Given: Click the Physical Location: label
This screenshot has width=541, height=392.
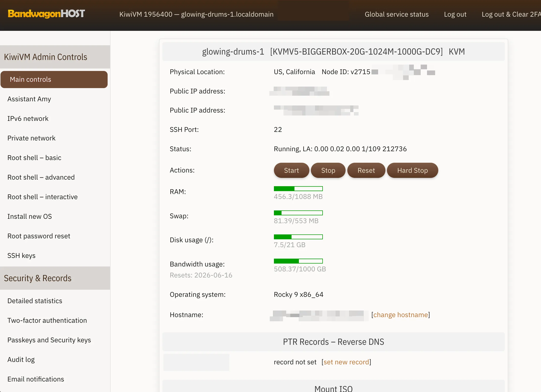Looking at the screenshot, I should 197,72.
